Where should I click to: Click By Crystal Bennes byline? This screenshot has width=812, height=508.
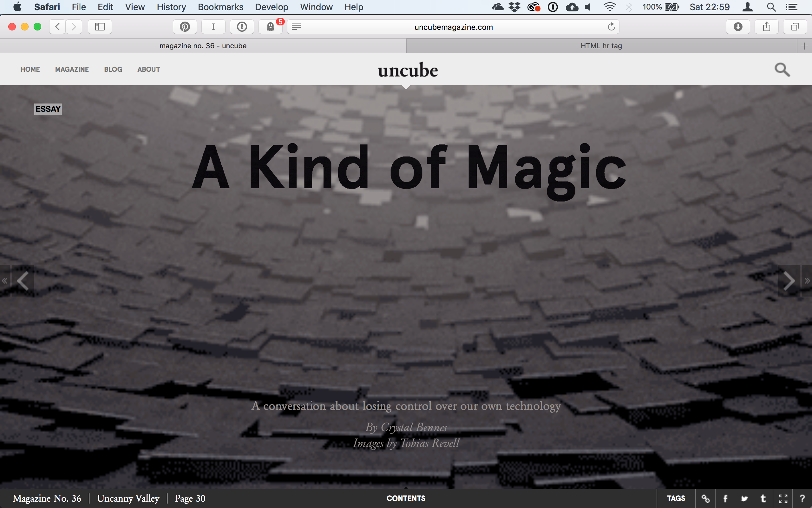coord(406,427)
